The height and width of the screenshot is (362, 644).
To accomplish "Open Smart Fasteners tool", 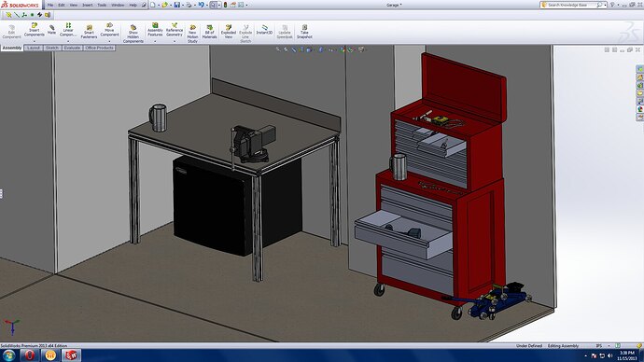I will pos(89,32).
